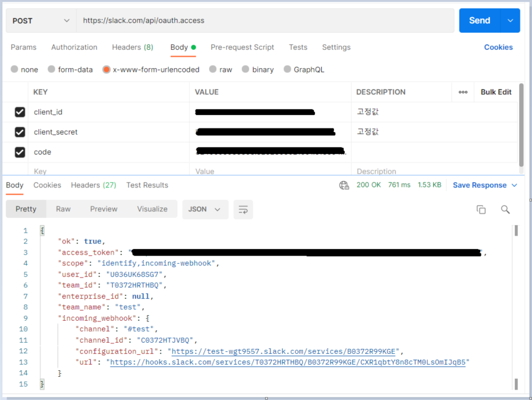Expand the Send button arrow options

pos(510,21)
